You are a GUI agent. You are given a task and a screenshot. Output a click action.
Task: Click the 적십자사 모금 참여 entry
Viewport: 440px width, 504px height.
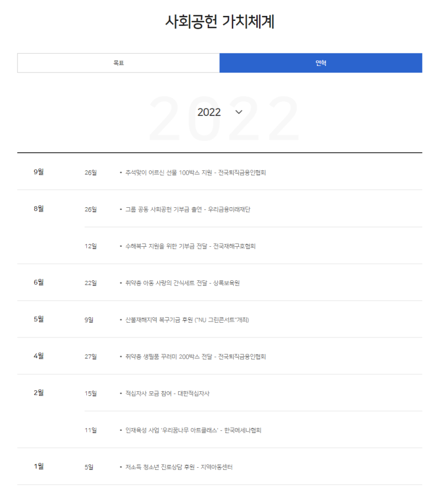[167, 394]
